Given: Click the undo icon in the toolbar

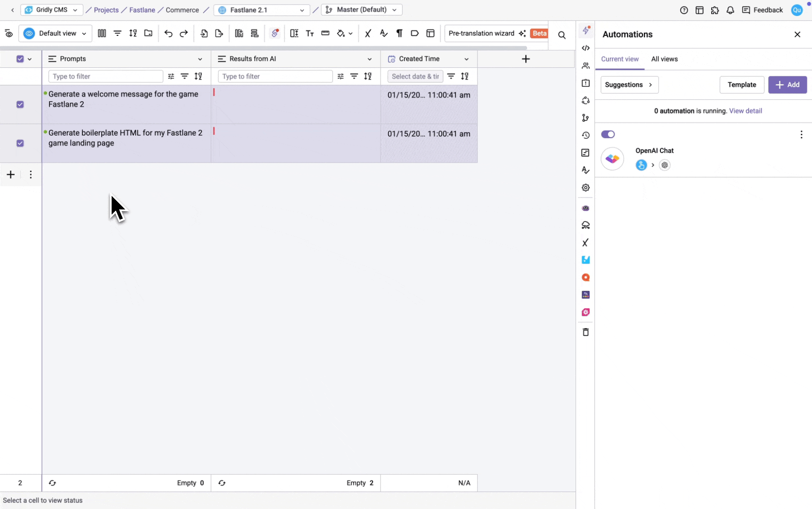Looking at the screenshot, I should [168, 33].
